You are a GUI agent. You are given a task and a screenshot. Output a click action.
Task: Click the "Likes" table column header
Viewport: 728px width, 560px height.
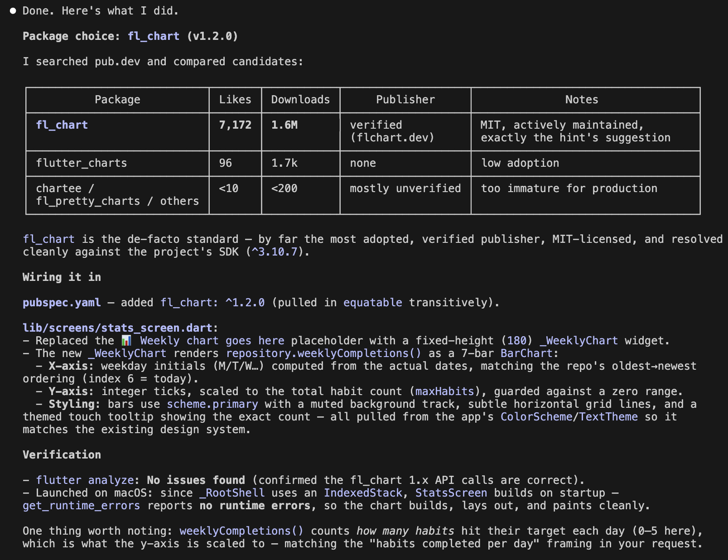(235, 100)
